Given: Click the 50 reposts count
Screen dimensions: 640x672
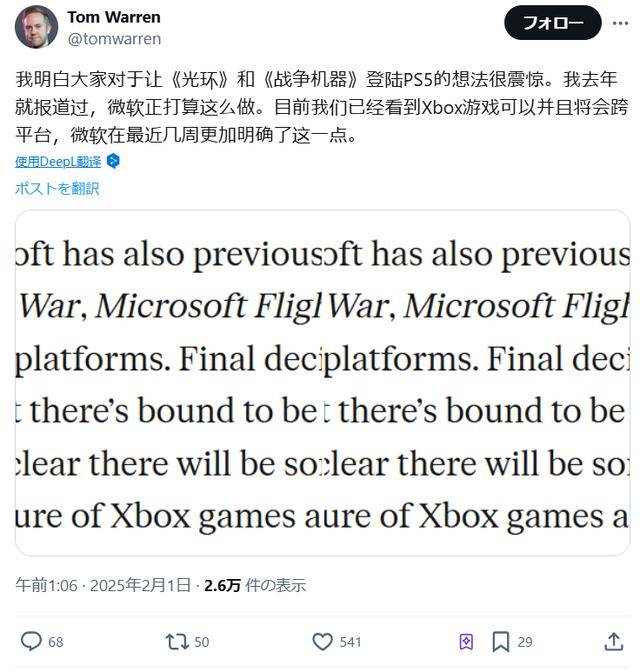Looking at the screenshot, I should (201, 642).
